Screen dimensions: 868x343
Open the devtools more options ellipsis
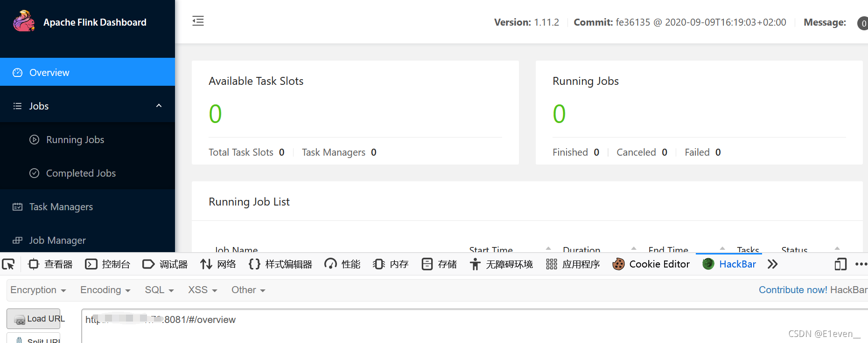(861, 264)
